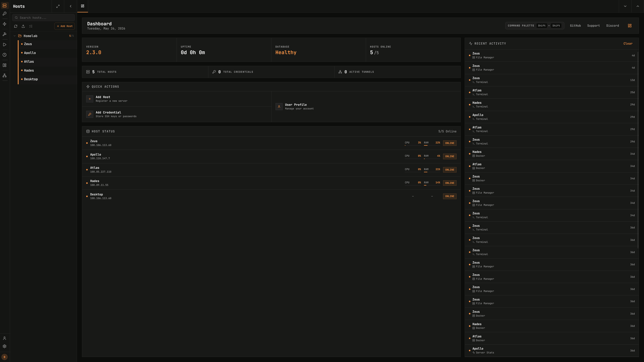Open the Hosts section in the left rail

pyautogui.click(x=4, y=6)
